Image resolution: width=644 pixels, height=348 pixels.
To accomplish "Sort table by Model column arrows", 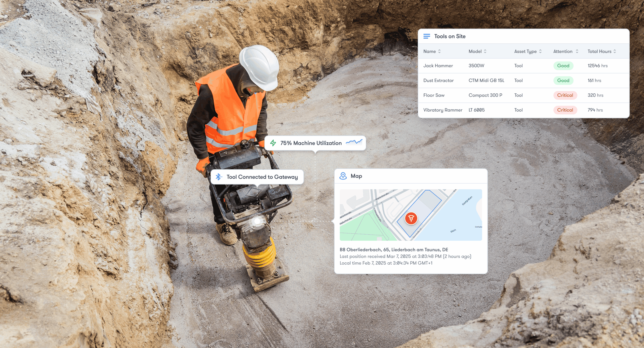I will pos(485,51).
